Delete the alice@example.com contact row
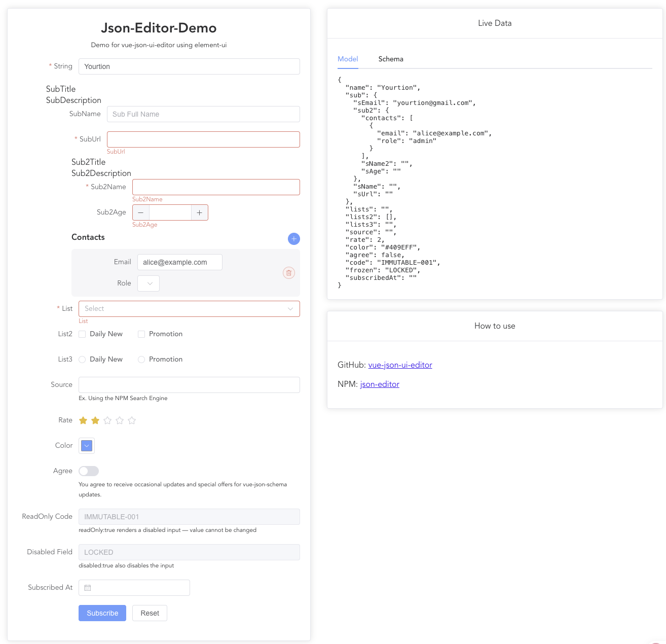 coord(289,273)
